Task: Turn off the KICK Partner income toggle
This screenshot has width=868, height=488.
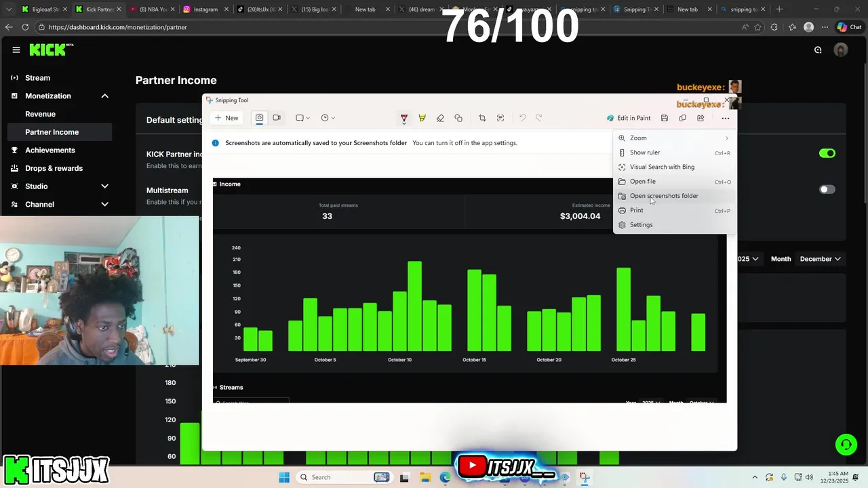Action: pos(827,153)
